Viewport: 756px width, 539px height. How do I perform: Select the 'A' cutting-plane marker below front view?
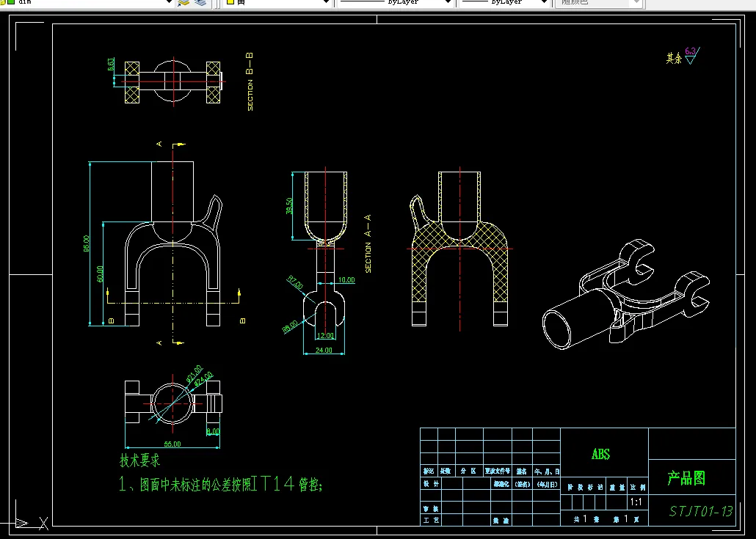point(159,343)
